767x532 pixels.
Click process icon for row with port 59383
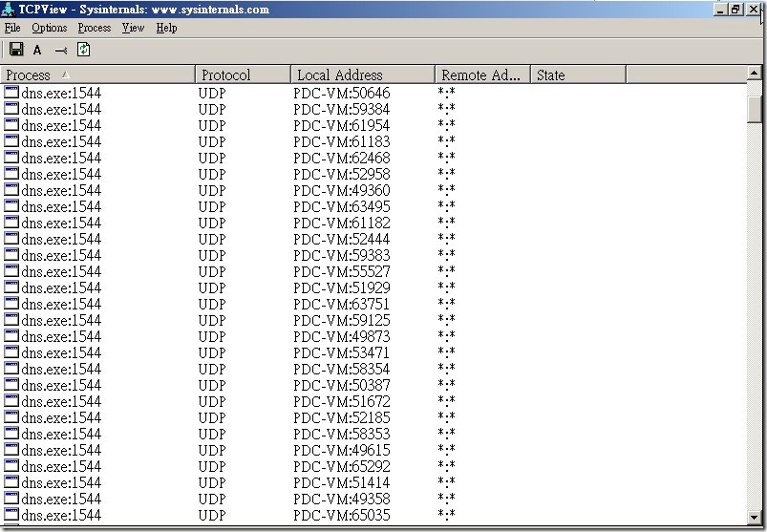click(11, 254)
